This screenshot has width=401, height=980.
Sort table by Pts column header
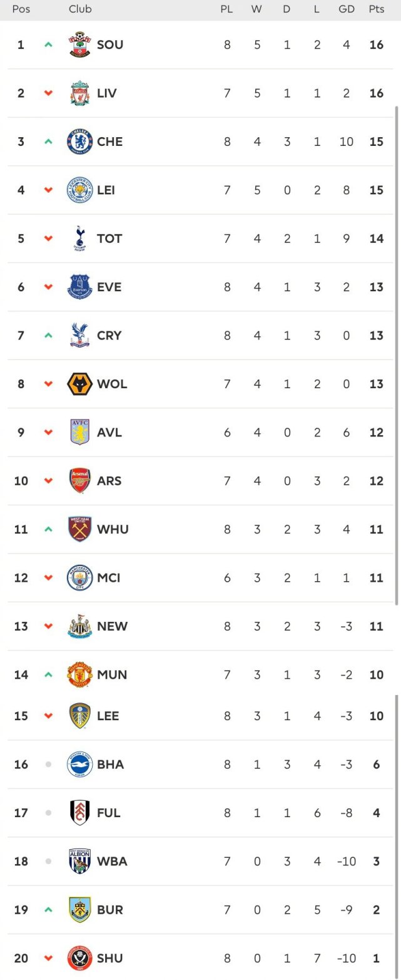(376, 9)
